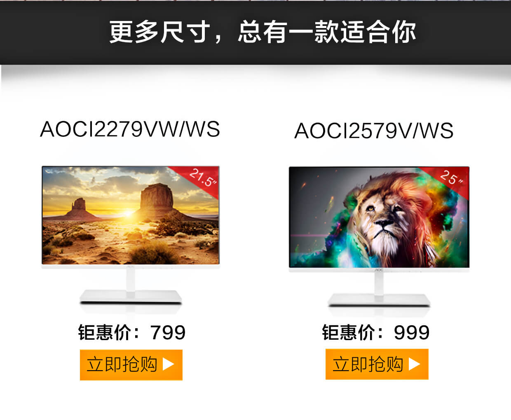Screen dimensions: 511x420
Task: Click the 钜惠价: 799 price text
Action: click(x=132, y=332)
